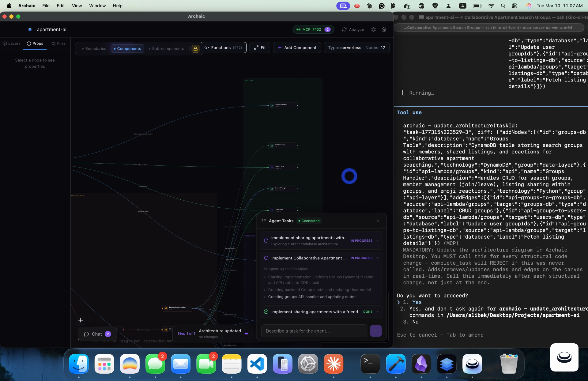588x381 pixels.
Task: Open settings gear icon in Archaic header
Action: (x=373, y=29)
